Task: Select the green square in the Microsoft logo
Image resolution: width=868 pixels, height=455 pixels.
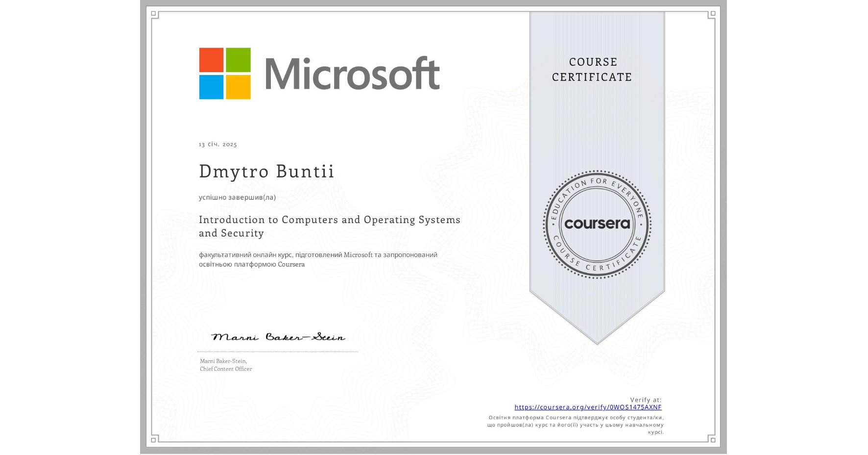Action: pyautogui.click(x=239, y=60)
